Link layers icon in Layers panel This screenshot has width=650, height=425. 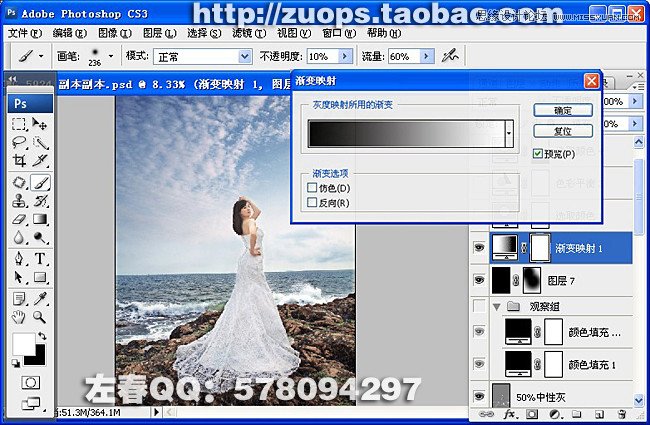click(486, 414)
